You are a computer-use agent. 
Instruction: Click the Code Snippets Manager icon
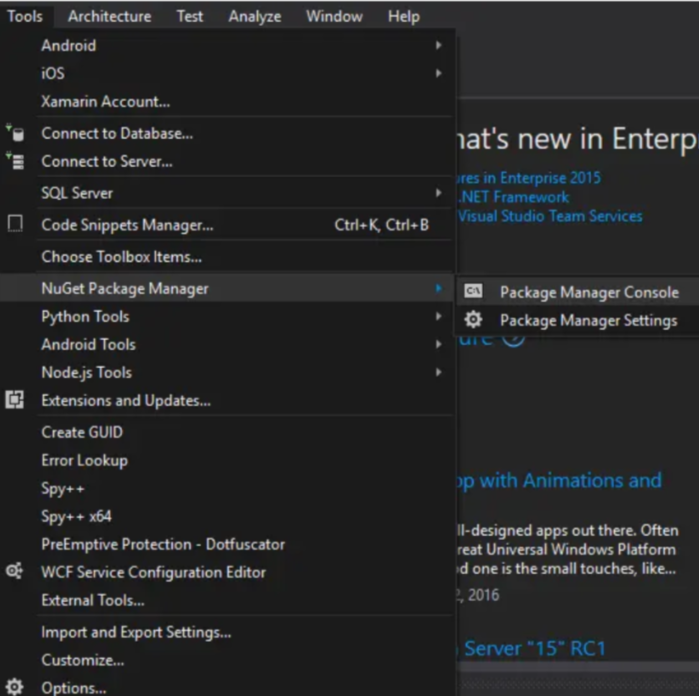(15, 225)
